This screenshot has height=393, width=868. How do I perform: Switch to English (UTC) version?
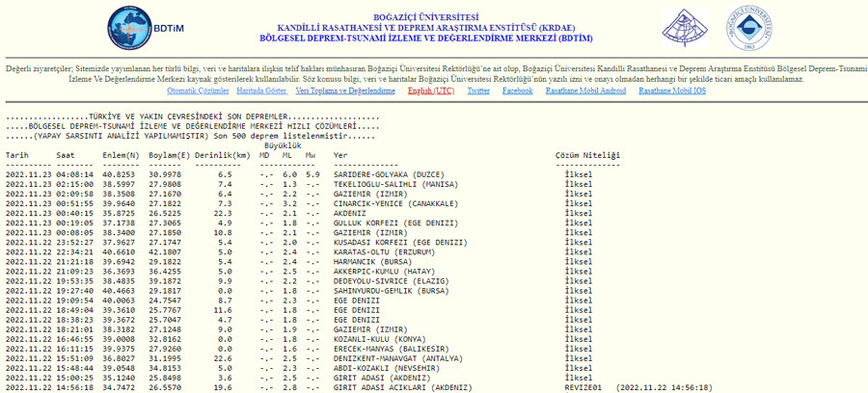[431, 91]
